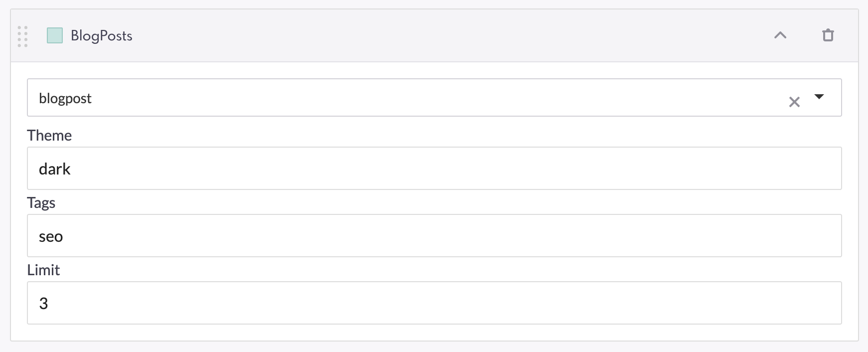
Task: Click the number 3 in the Limit field
Action: click(44, 303)
